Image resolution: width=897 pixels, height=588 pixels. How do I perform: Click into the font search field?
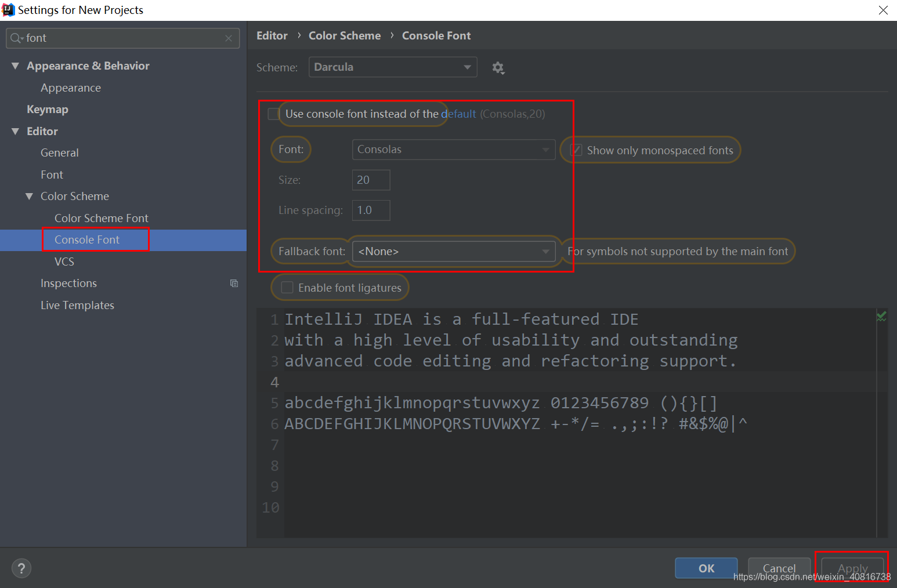click(x=123, y=38)
